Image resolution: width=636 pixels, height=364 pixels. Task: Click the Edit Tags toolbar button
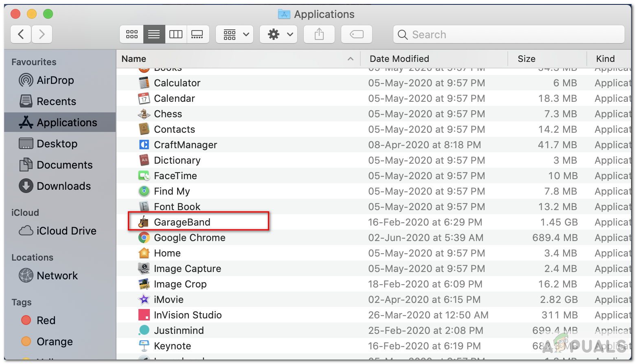357,34
